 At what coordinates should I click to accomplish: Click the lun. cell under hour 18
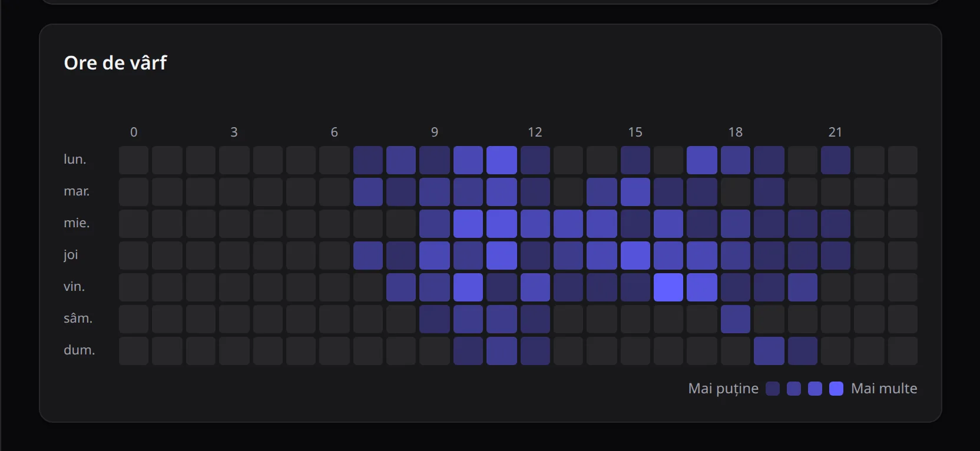click(x=736, y=160)
